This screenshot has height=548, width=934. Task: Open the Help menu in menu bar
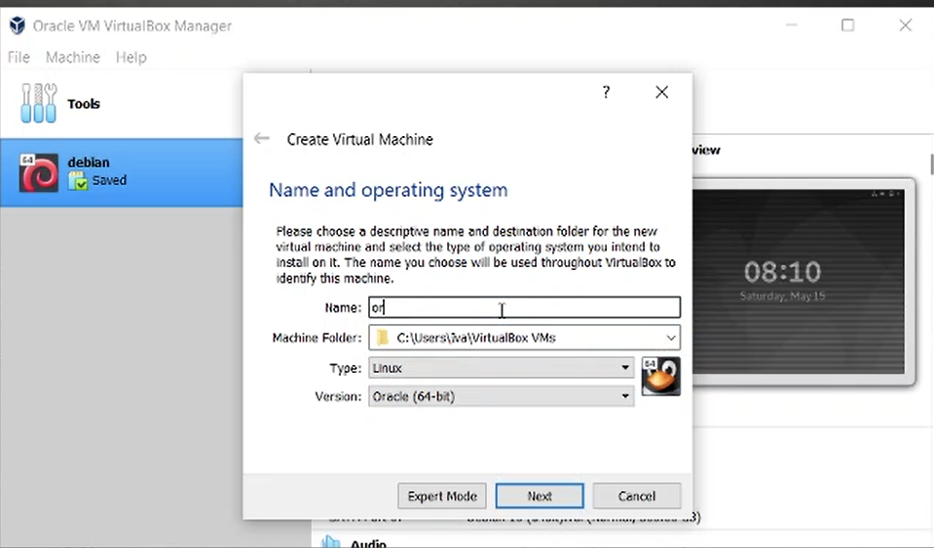click(131, 57)
